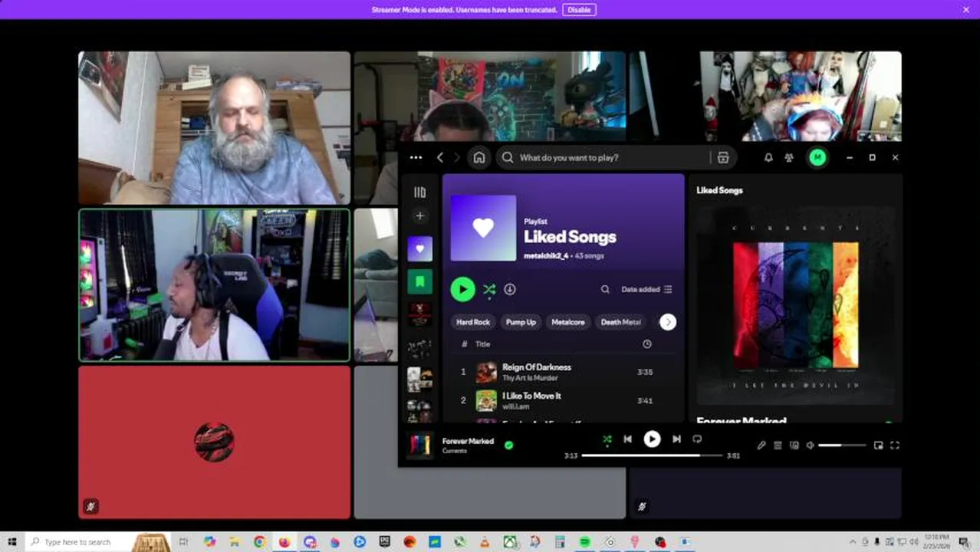Open the Friend Activity icon
This screenshot has height=552, width=980.
tap(789, 157)
